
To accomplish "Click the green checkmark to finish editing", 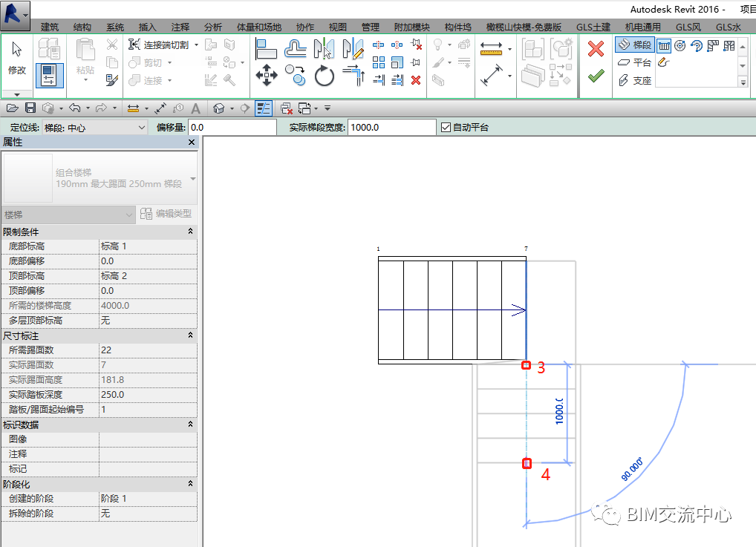I will [596, 76].
